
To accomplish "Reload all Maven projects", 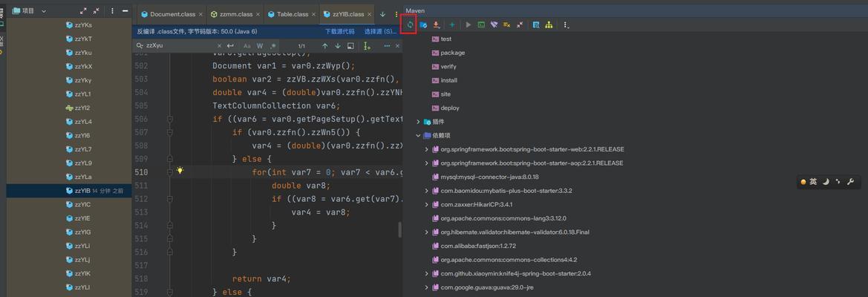I will click(x=410, y=25).
